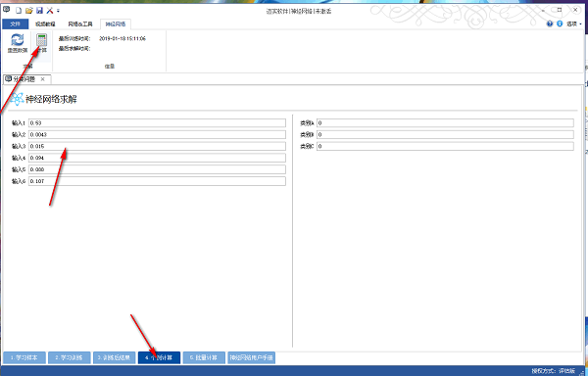Open the 文件 file menu tab
The image size is (588, 376).
[15, 23]
